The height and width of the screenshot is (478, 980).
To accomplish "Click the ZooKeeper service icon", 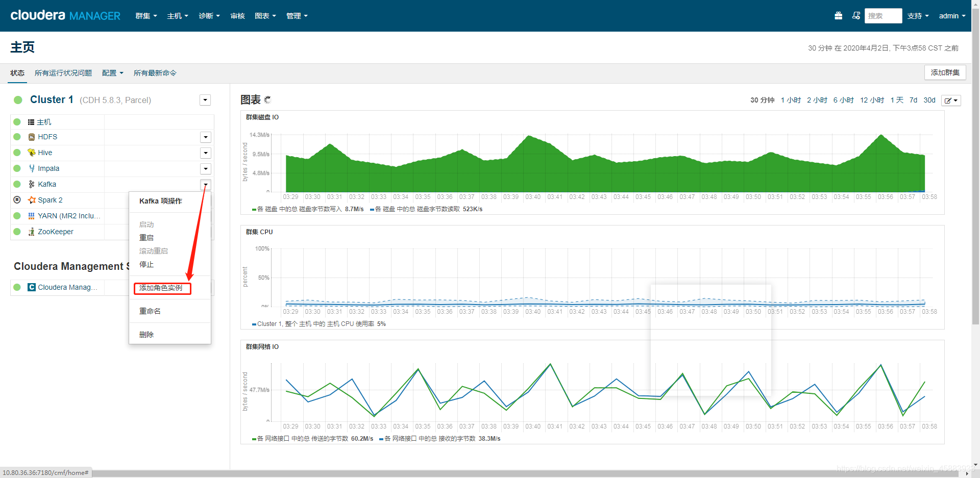I will pyautogui.click(x=32, y=232).
